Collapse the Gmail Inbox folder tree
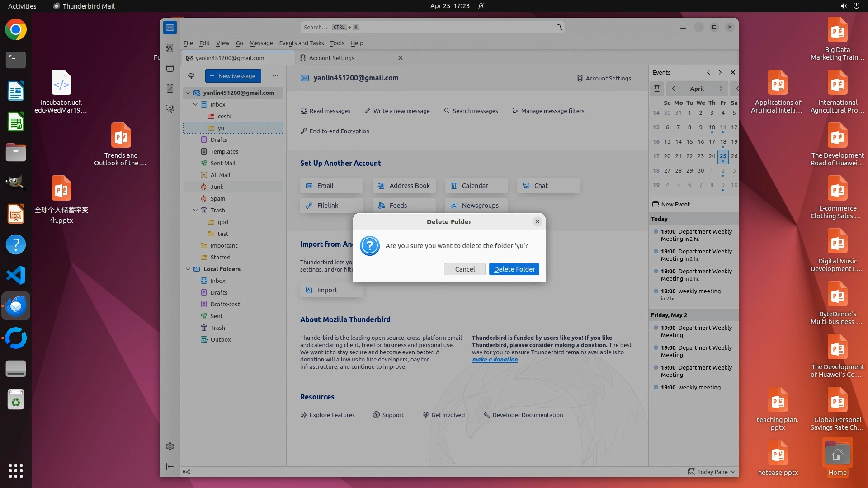 (195, 104)
